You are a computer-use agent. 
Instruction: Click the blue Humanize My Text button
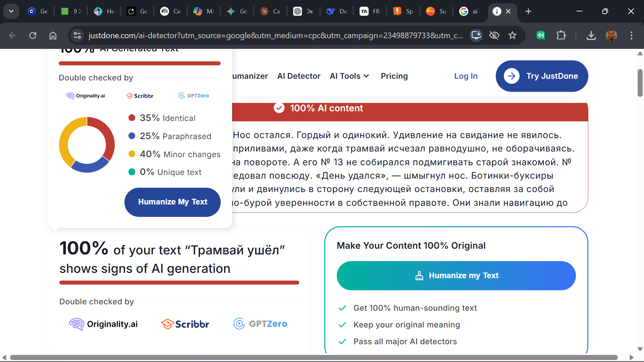172,202
